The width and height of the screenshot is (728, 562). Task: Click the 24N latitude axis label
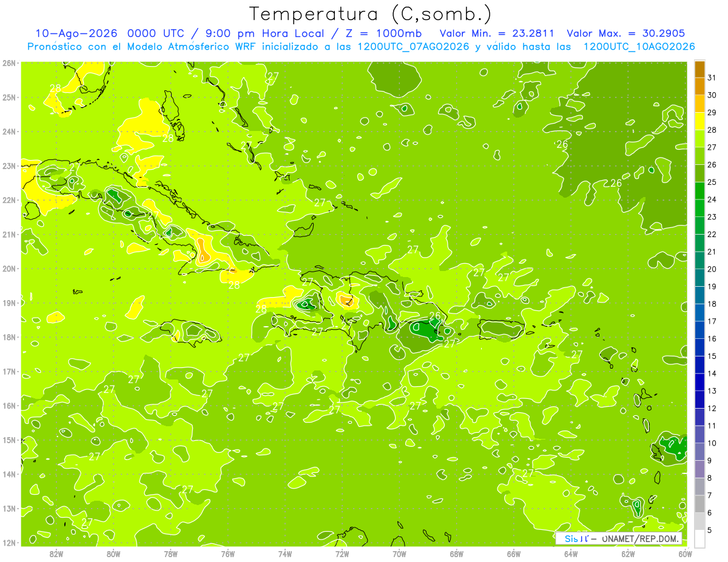tap(9, 132)
